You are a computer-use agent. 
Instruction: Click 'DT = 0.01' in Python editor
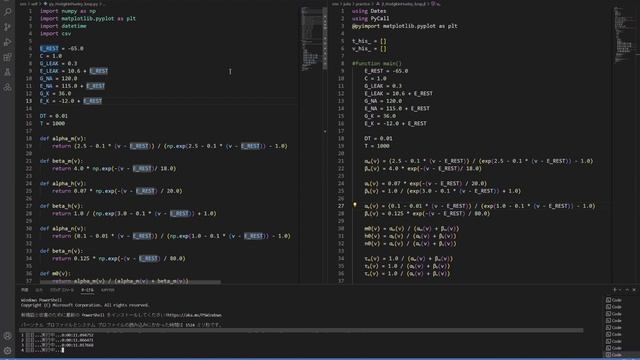(54, 116)
